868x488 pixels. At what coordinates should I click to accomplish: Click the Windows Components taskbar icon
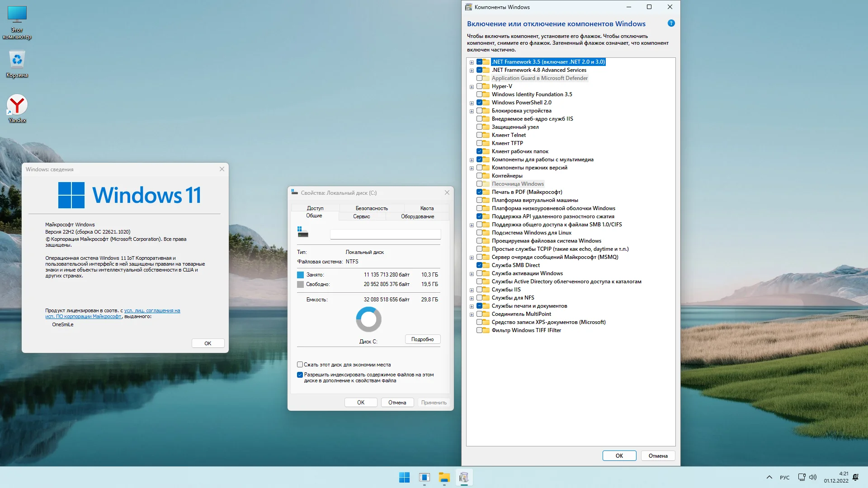(464, 478)
